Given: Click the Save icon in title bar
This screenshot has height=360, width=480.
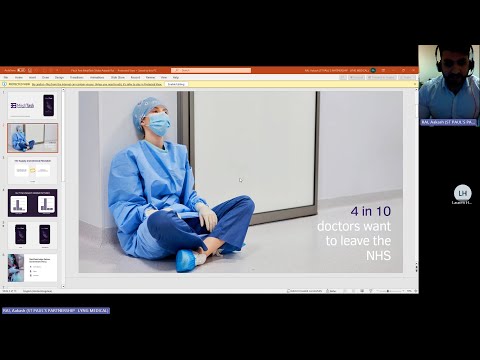Looking at the screenshot, I should pyautogui.click(x=30, y=70).
